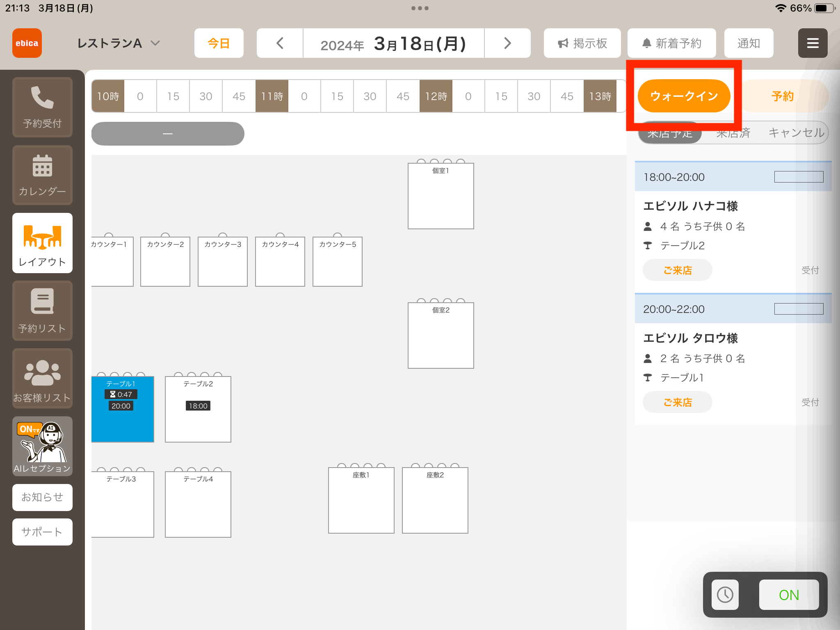
Task: Click the clock icon button
Action: pos(725,595)
